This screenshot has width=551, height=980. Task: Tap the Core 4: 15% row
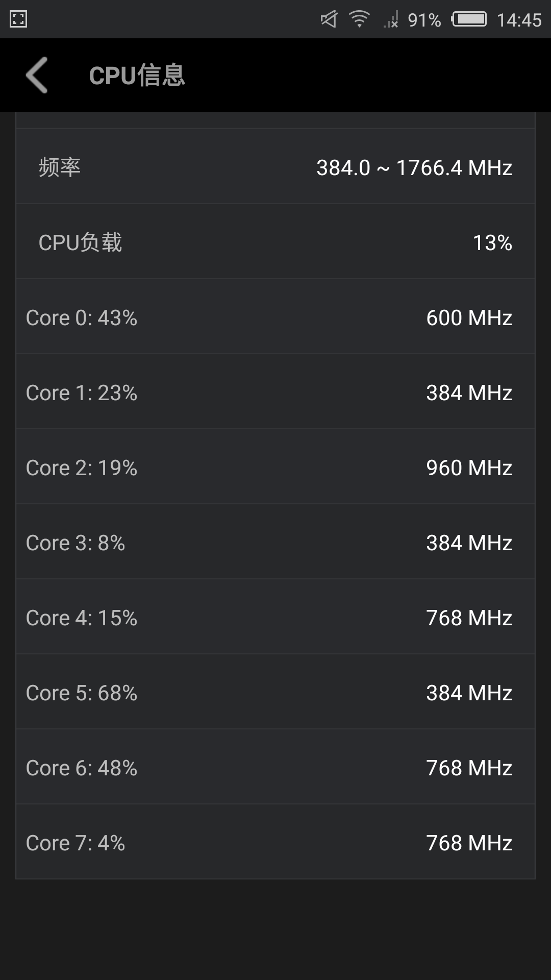(275, 617)
